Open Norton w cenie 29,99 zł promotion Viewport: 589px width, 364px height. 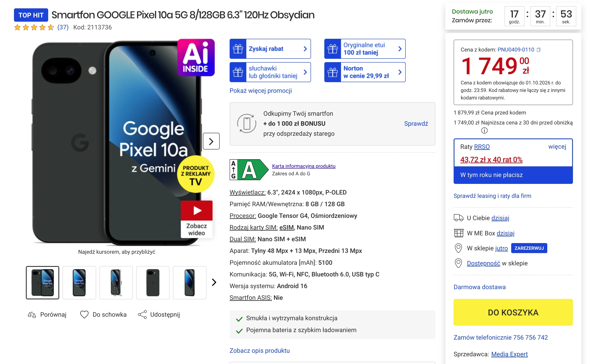click(x=365, y=72)
